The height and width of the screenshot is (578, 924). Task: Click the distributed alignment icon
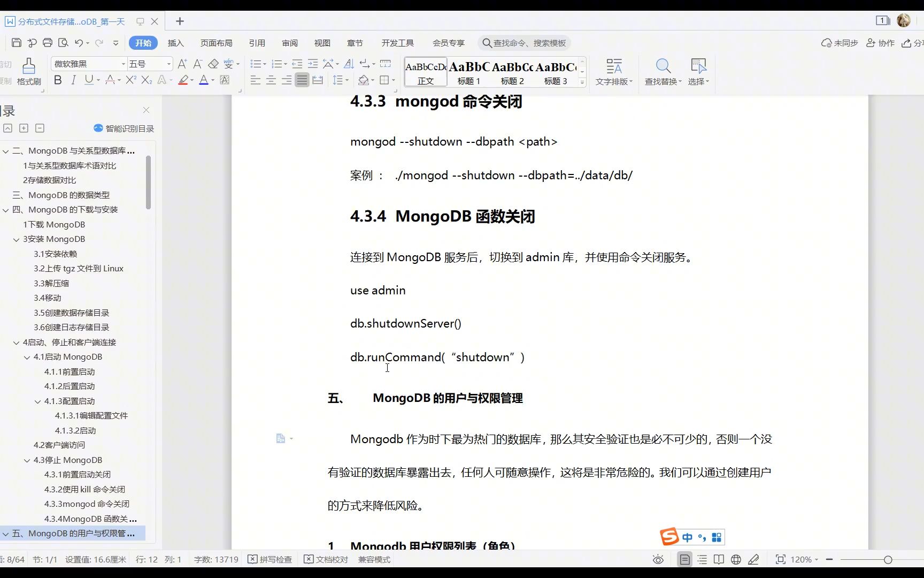(x=318, y=80)
